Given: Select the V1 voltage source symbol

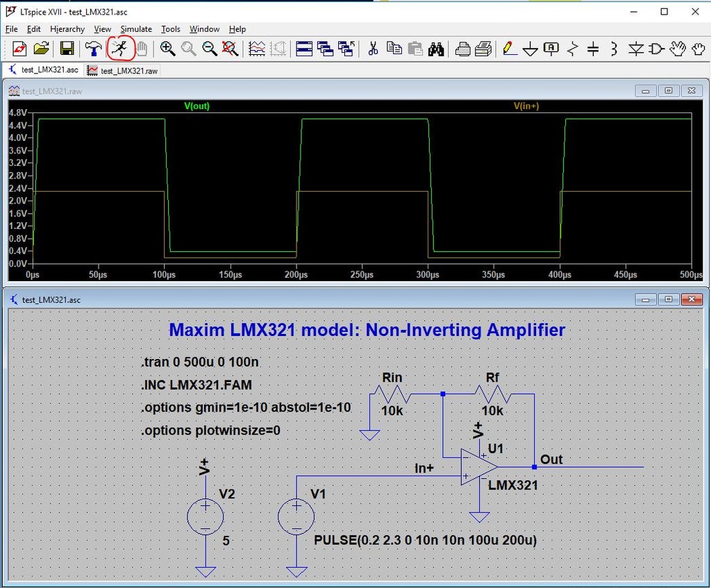Looking at the screenshot, I should click(x=296, y=516).
